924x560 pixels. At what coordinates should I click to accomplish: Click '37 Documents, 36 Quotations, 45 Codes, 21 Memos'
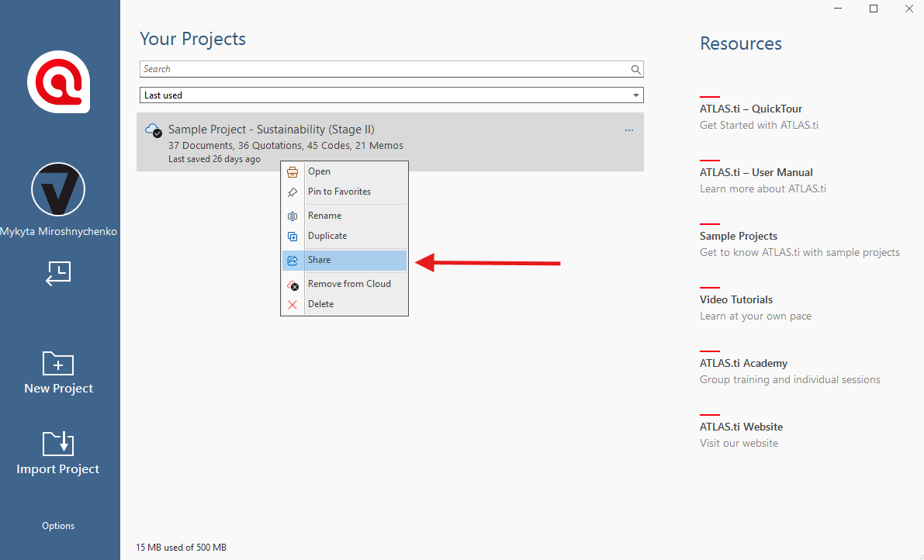pyautogui.click(x=286, y=146)
